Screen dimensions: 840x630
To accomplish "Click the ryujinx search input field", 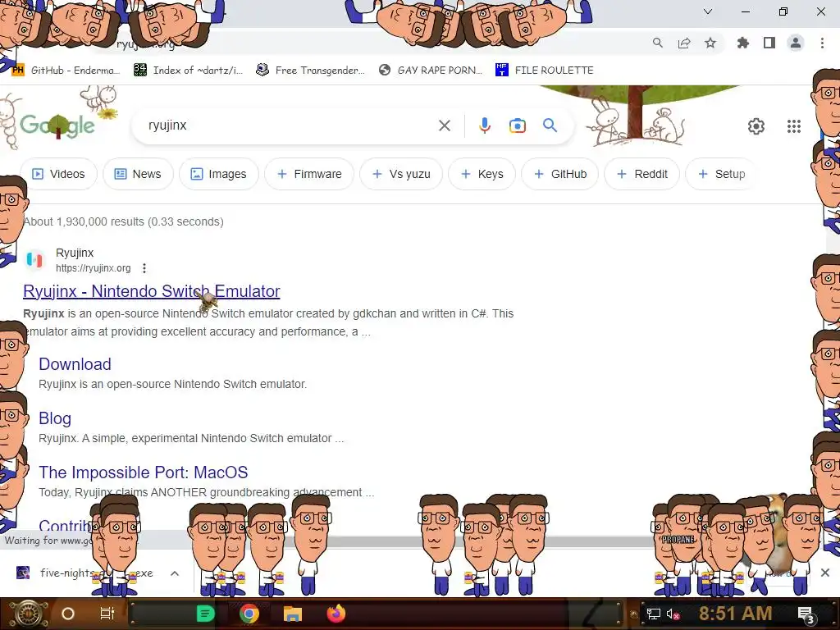I will click(x=290, y=126).
